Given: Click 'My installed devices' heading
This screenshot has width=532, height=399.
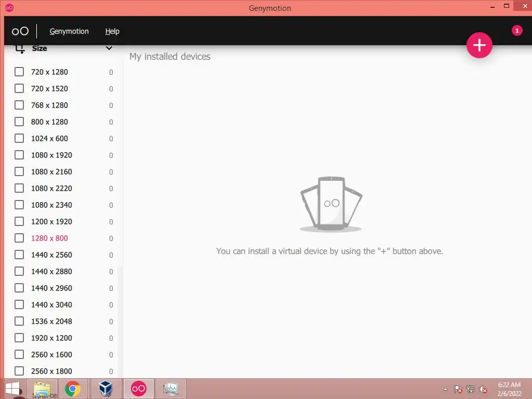Looking at the screenshot, I should coord(170,57).
